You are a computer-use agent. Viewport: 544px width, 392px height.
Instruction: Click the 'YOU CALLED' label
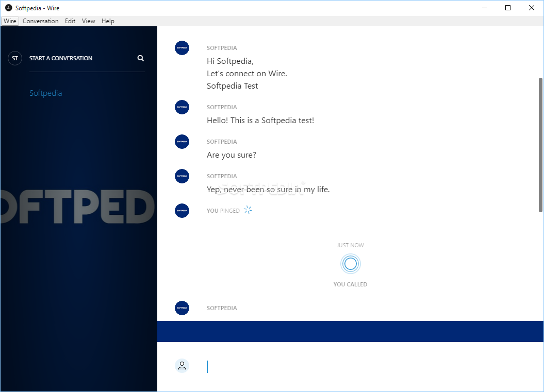(x=350, y=284)
